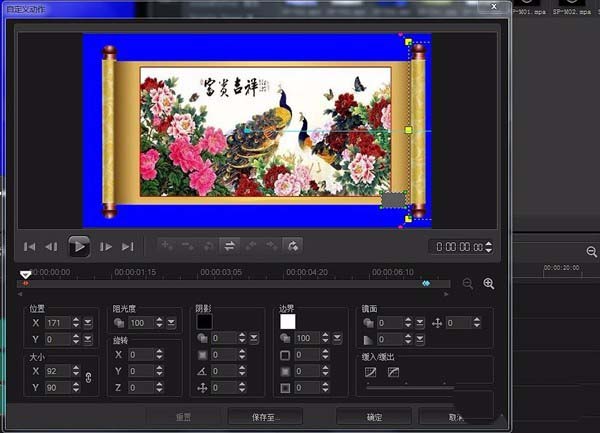Image resolution: width=600 pixels, height=433 pixels.
Task: Open the opacity (阻光度) dropdown
Action: (171, 323)
